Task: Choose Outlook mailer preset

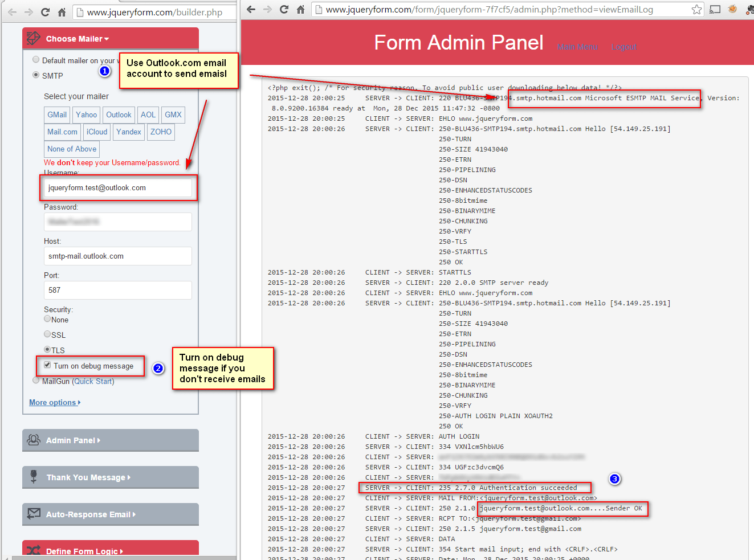Action: click(119, 115)
